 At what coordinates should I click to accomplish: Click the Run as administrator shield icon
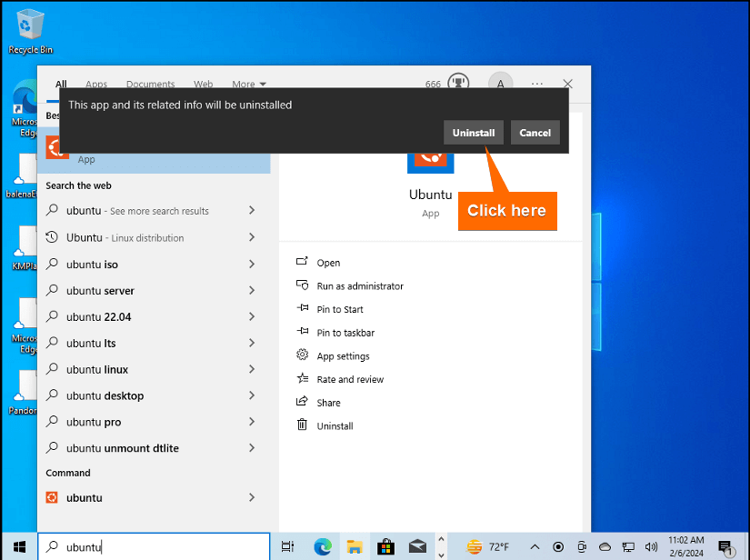303,285
